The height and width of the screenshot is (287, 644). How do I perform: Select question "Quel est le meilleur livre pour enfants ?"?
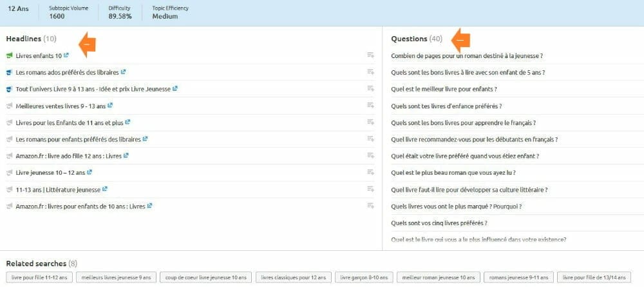[x=444, y=89]
